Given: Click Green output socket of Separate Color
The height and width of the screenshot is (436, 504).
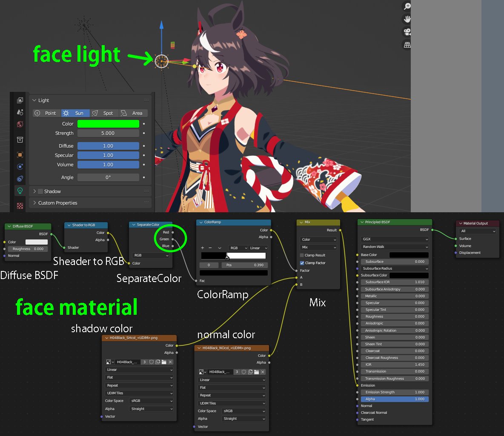Looking at the screenshot, I should [172, 239].
